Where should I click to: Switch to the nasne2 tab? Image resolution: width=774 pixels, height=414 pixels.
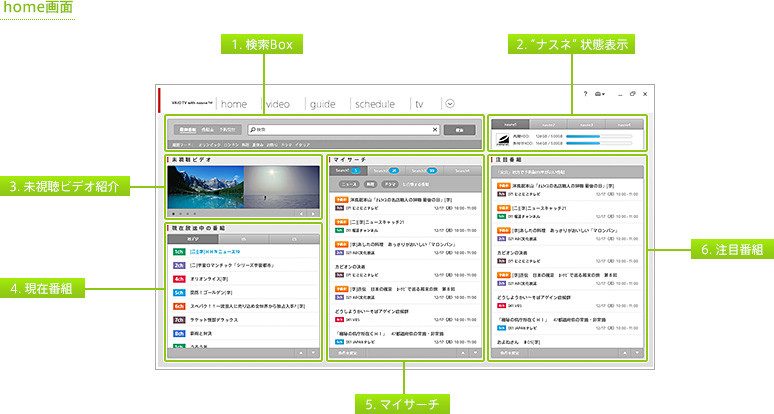[x=549, y=124]
